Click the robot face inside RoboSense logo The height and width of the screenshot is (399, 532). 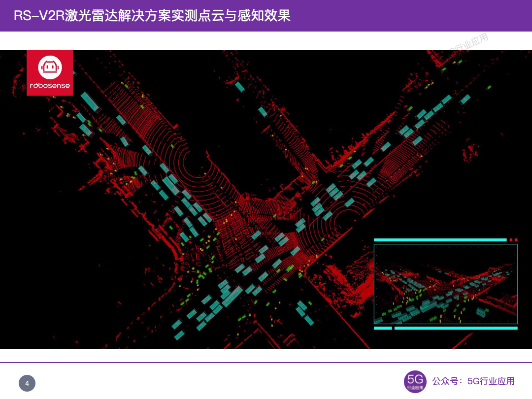50,67
